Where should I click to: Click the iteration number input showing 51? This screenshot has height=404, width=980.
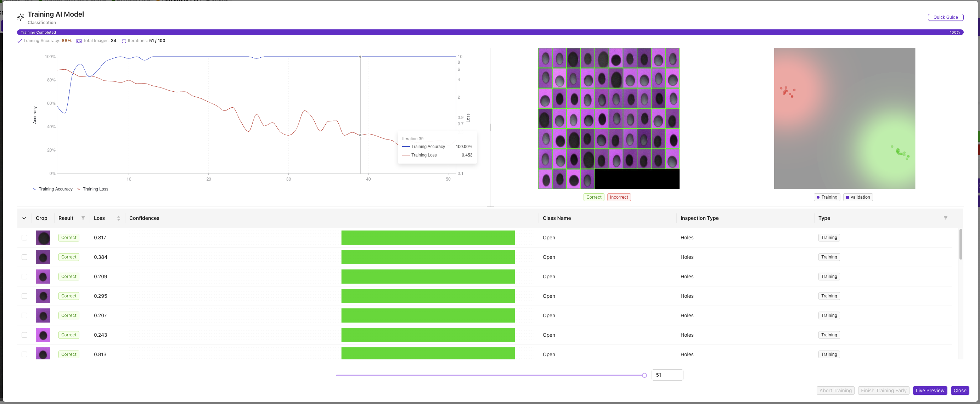click(x=667, y=375)
